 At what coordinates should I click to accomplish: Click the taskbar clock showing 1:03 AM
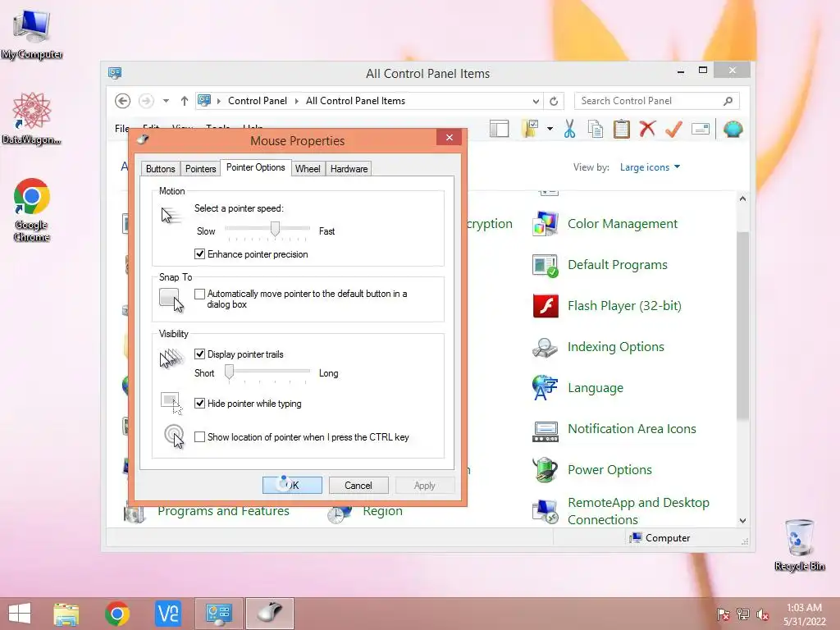coord(804,614)
